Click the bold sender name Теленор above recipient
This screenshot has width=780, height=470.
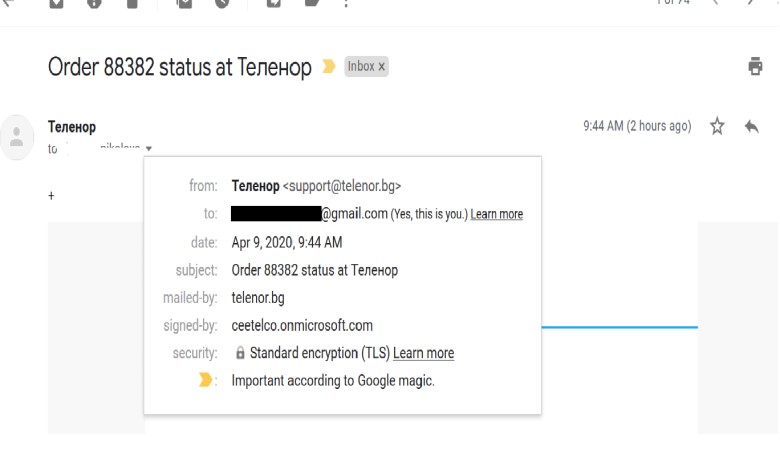[72, 127]
